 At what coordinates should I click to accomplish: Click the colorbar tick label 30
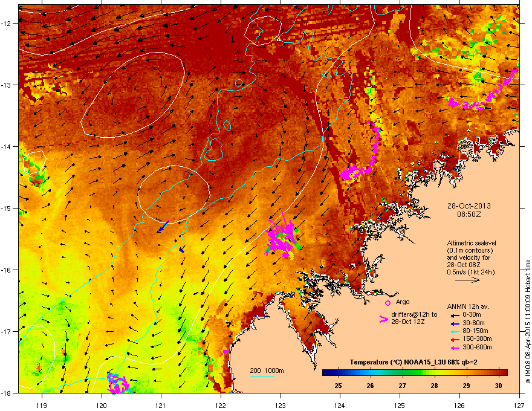498,386
